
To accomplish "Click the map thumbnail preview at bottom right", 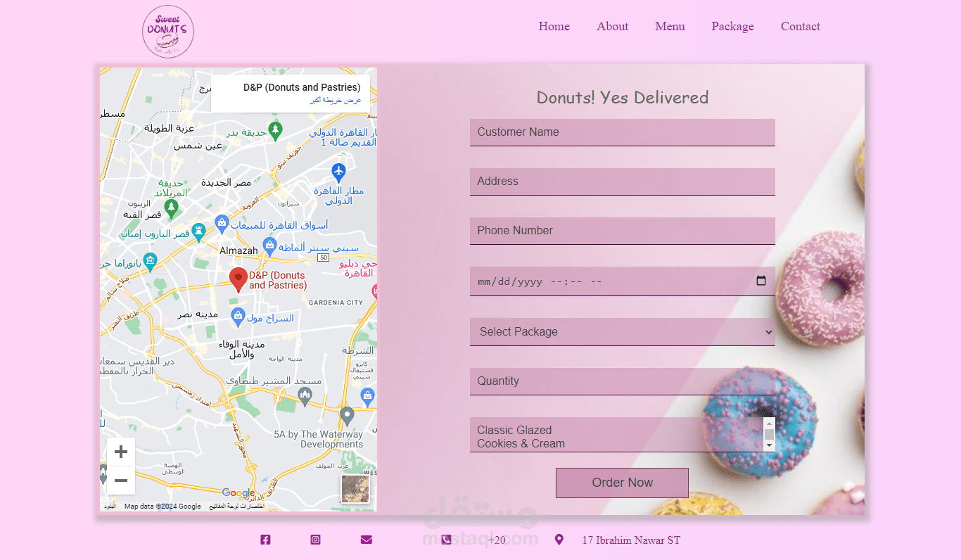I will [x=355, y=489].
